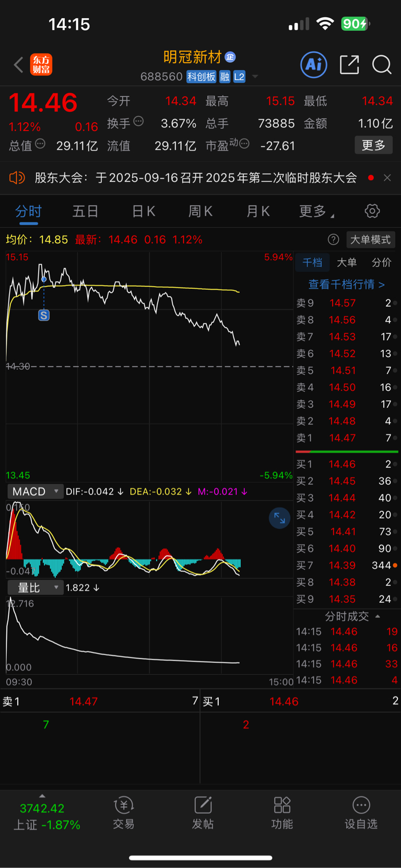Open chart settings gear icon
The height and width of the screenshot is (868, 401).
tap(372, 211)
